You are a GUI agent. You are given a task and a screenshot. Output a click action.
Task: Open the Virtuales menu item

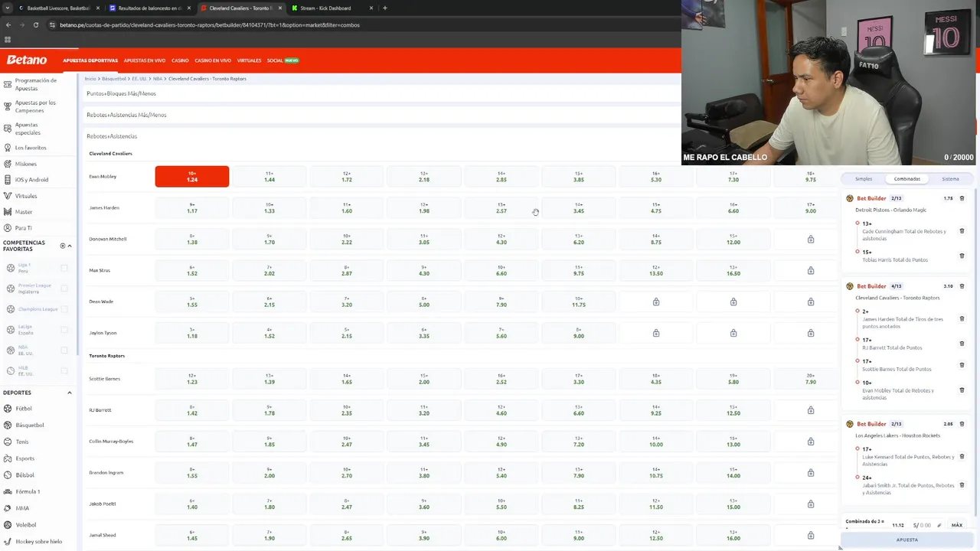tap(250, 60)
